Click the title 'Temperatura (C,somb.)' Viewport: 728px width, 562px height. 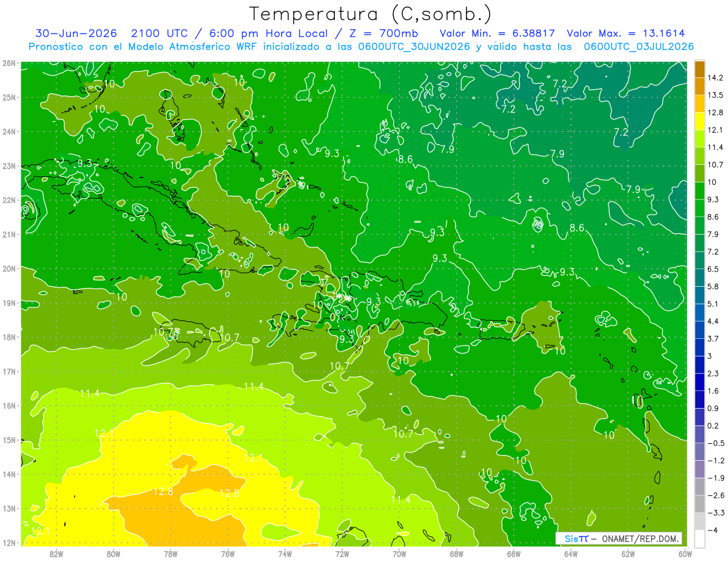pos(371,14)
